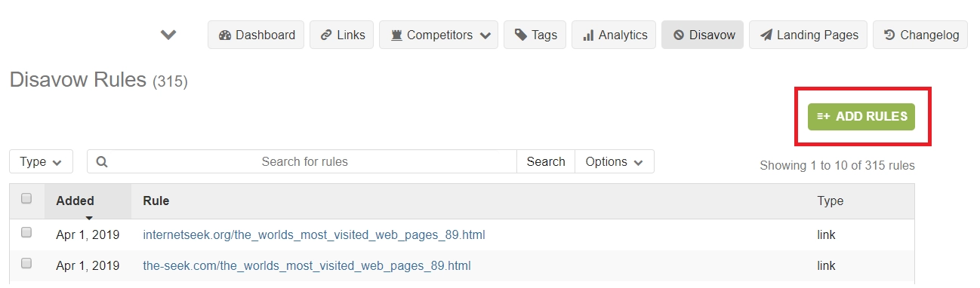
Task: Toggle the select-all checkbox in table header
Action: [26, 199]
